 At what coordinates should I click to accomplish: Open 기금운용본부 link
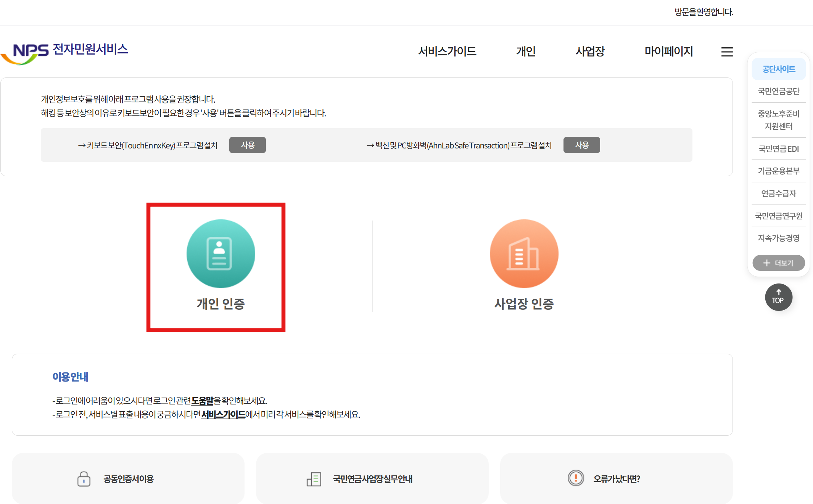[x=778, y=171]
